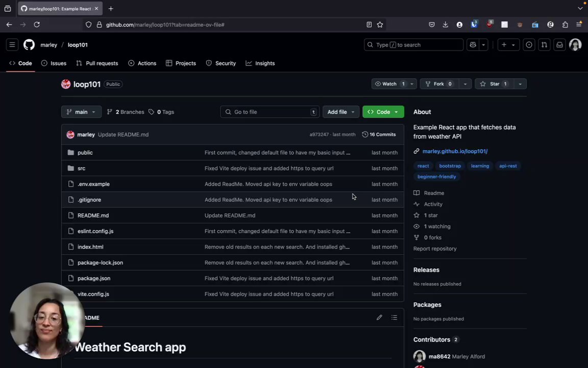This screenshot has height=368, width=588.
Task: Open the Projects tab
Action: click(181, 63)
